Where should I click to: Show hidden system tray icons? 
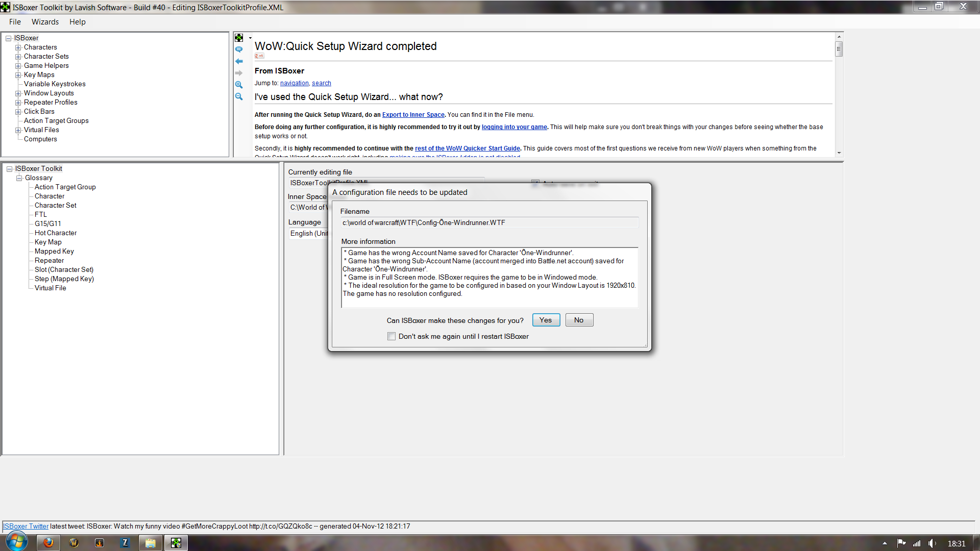coord(885,543)
